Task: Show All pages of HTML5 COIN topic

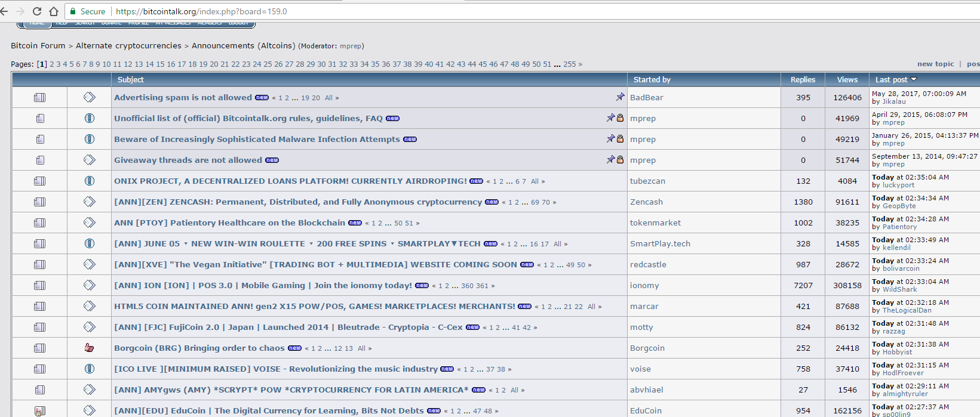Action: coord(591,307)
